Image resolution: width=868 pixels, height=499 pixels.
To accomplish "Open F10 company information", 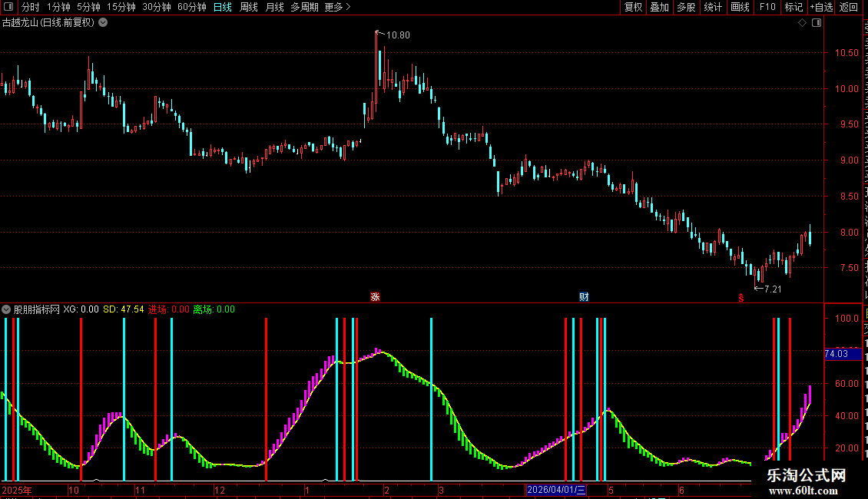I will tap(767, 7).
